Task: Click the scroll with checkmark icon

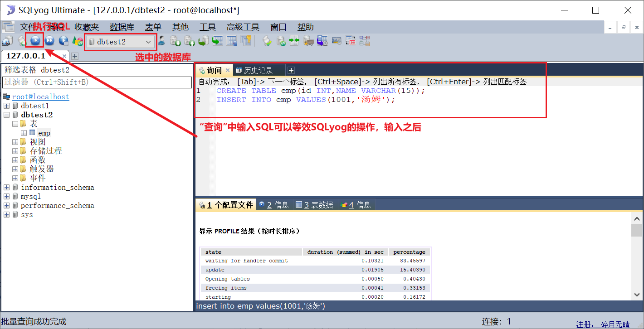Action: coord(267,41)
